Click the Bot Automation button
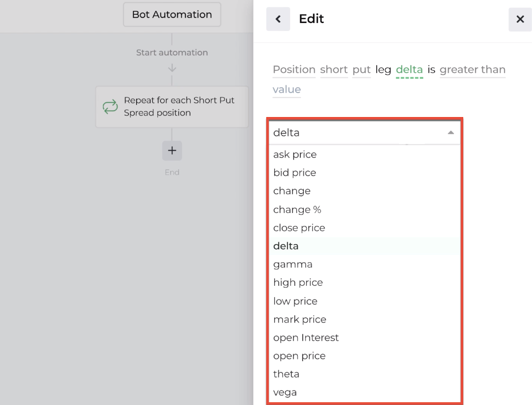The height and width of the screenshot is (405, 532). pos(172,15)
